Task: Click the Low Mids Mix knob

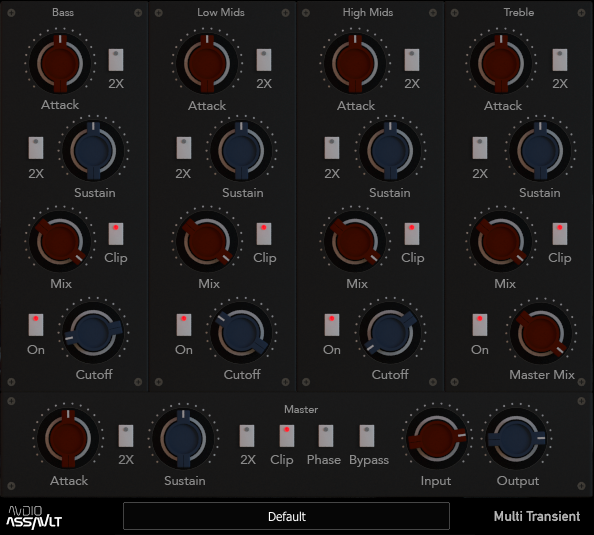Action: pos(207,241)
